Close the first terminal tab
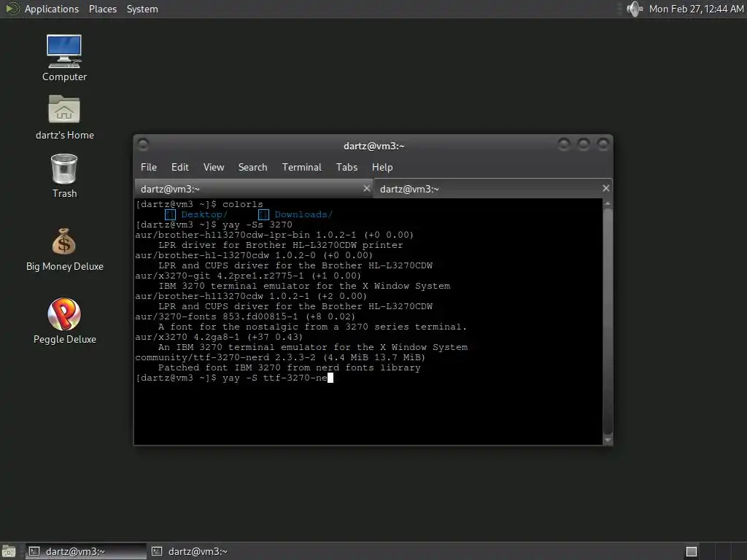747x560 pixels. coord(366,188)
